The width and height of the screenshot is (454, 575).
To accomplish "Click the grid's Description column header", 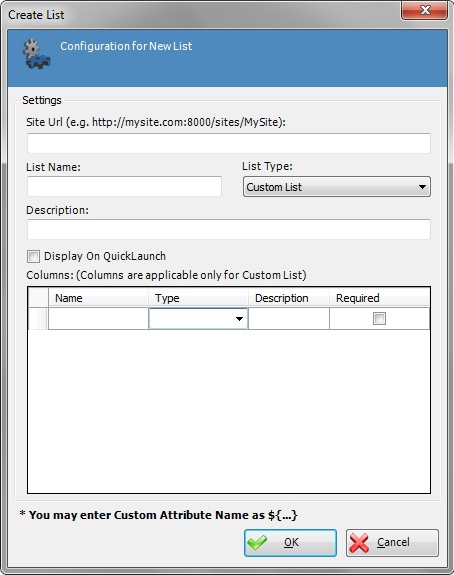I will (289, 298).
